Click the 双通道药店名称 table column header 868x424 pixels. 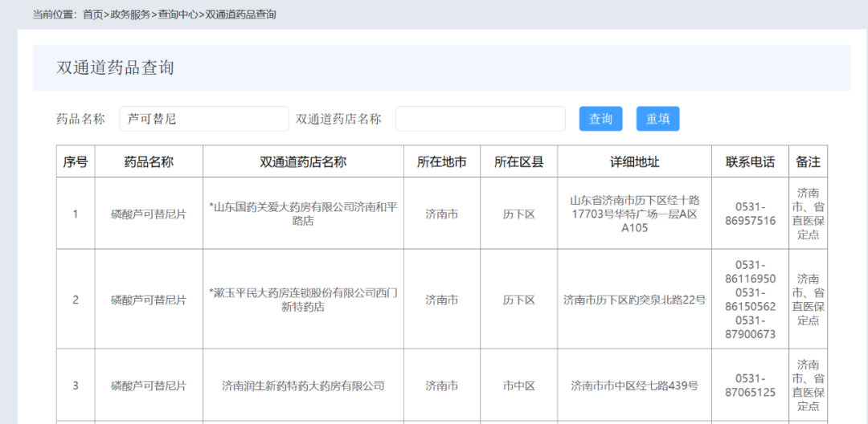pyautogui.click(x=303, y=161)
